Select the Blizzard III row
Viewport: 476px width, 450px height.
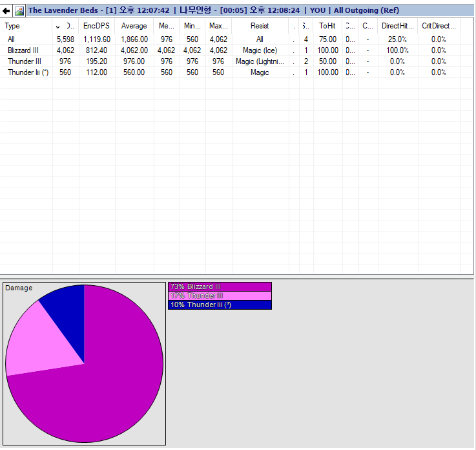pyautogui.click(x=23, y=50)
